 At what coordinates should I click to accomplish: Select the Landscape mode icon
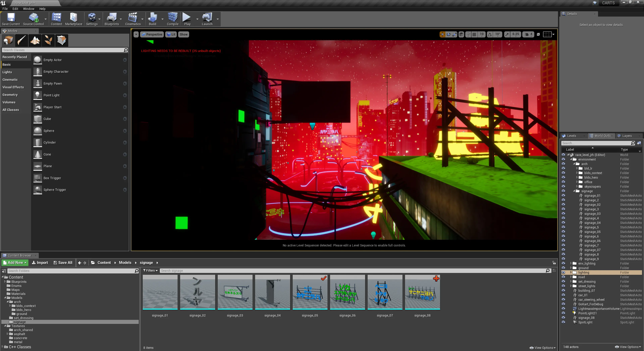tap(35, 40)
